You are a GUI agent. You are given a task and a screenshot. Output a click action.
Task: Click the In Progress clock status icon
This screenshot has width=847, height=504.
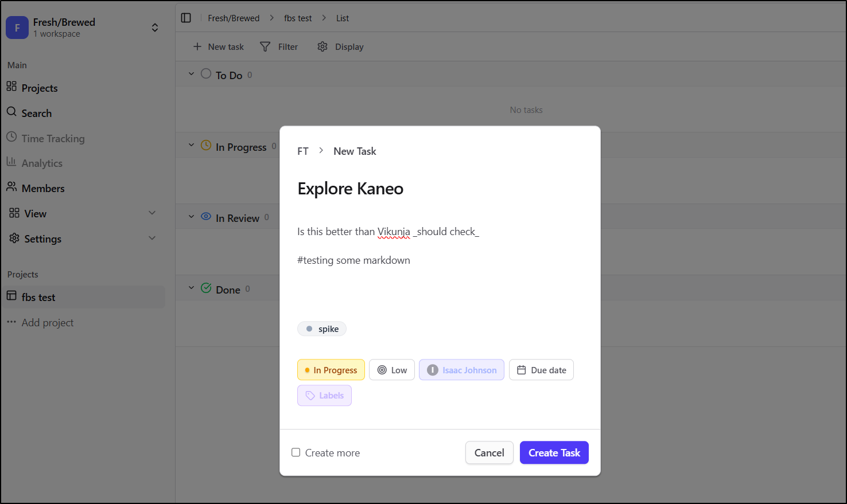coord(206,145)
